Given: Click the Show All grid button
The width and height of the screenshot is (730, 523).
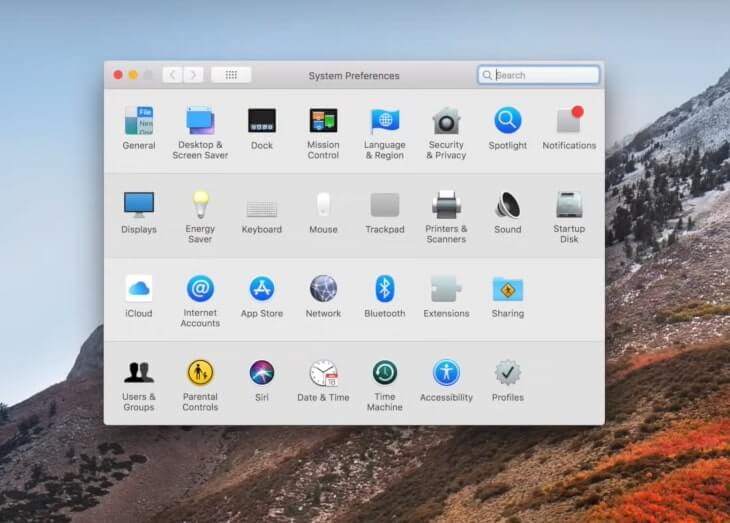Looking at the screenshot, I should pos(231,75).
